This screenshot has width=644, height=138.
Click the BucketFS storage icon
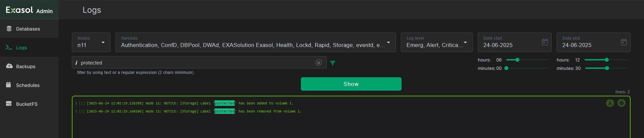point(9,104)
